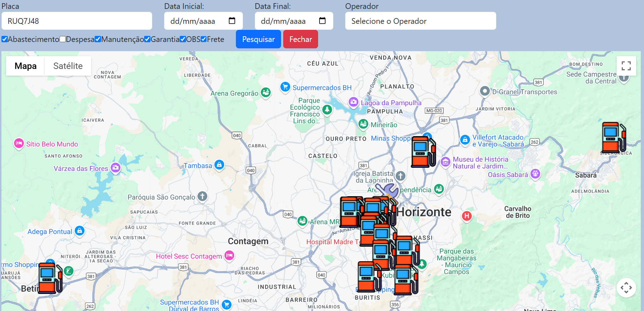This screenshot has height=311, width=644.
Task: Enable the Despesa checkbox
Action: tap(63, 39)
